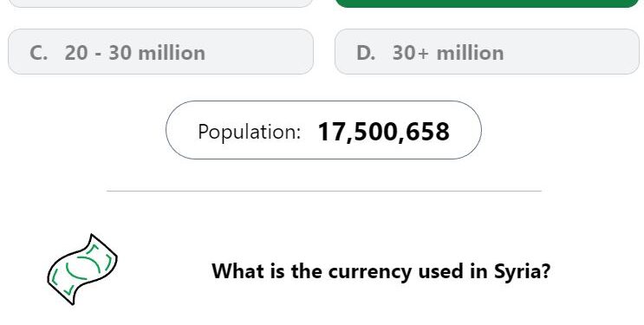The width and height of the screenshot is (644, 325).
Task: Select the cut-off gray answer above option C
Action: 160,3
